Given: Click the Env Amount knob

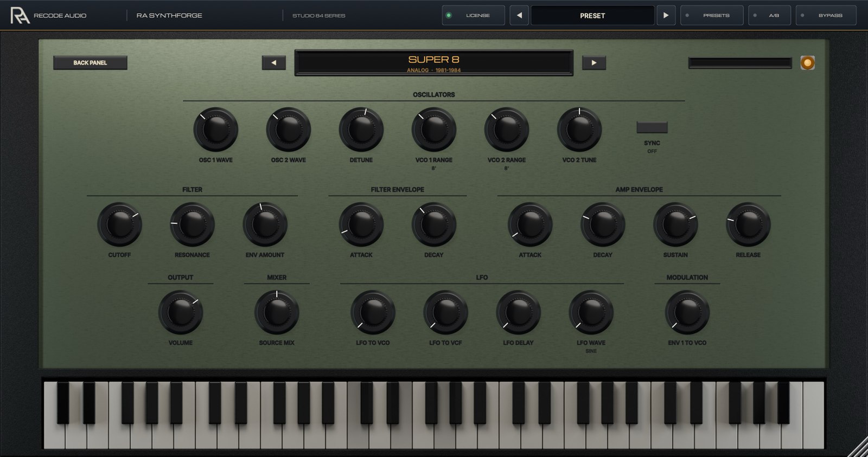Looking at the screenshot, I should [x=265, y=224].
